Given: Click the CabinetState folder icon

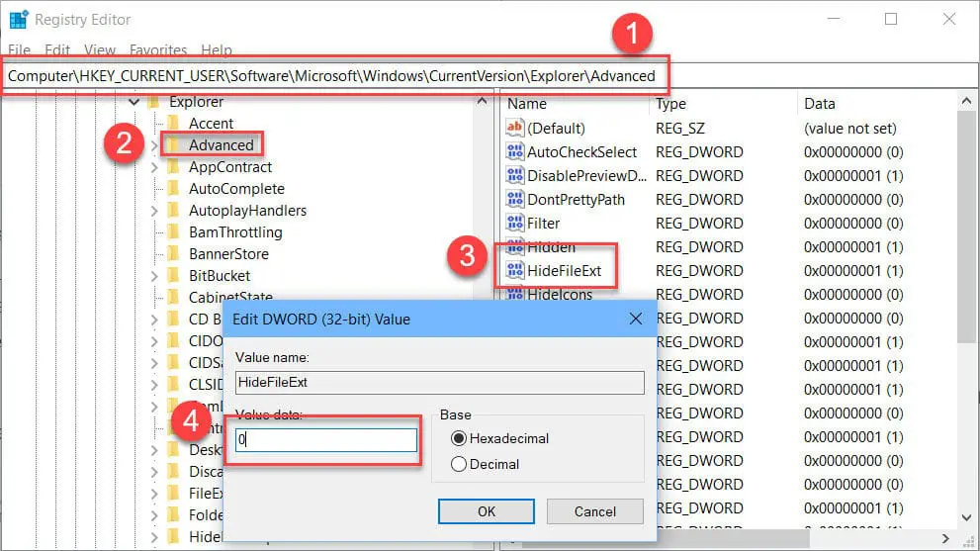Looking at the screenshot, I should coord(174,297).
